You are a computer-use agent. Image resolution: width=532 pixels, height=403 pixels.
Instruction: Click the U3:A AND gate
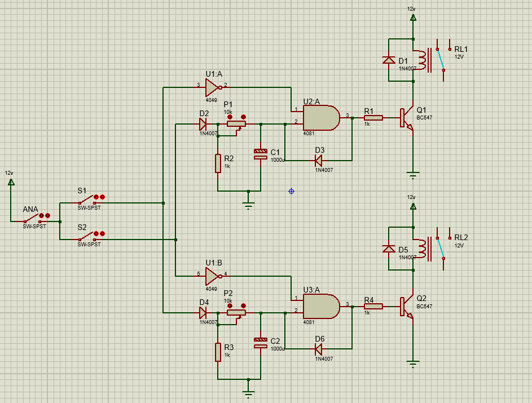(321, 307)
